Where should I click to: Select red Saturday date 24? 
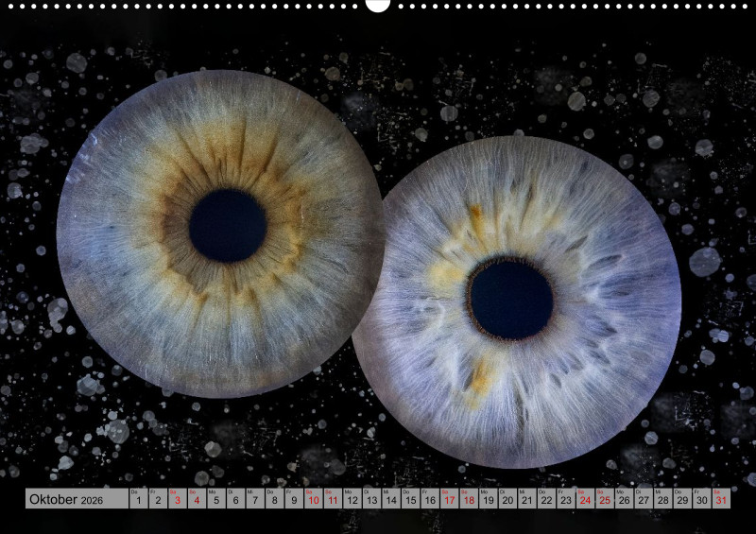click(x=586, y=499)
